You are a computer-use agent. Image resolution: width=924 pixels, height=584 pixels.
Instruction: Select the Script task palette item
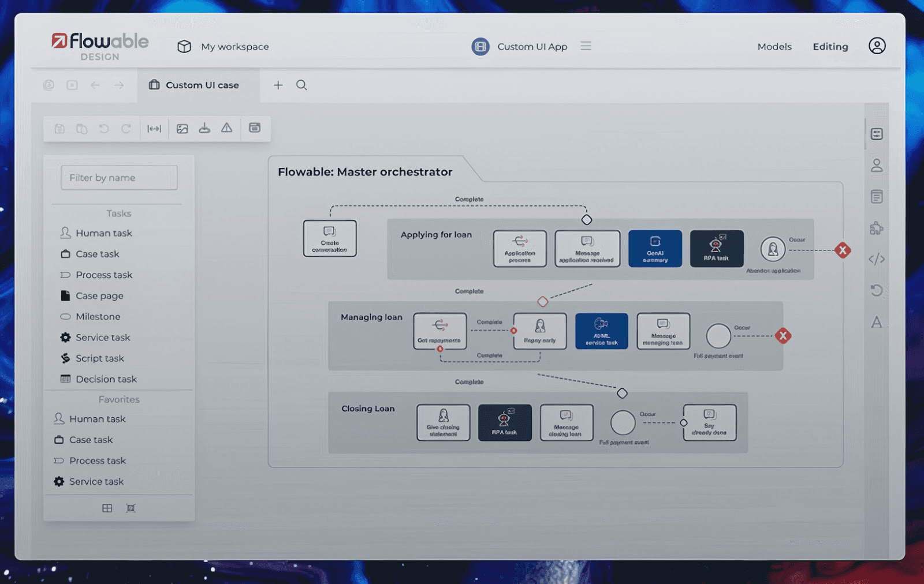(x=92, y=358)
